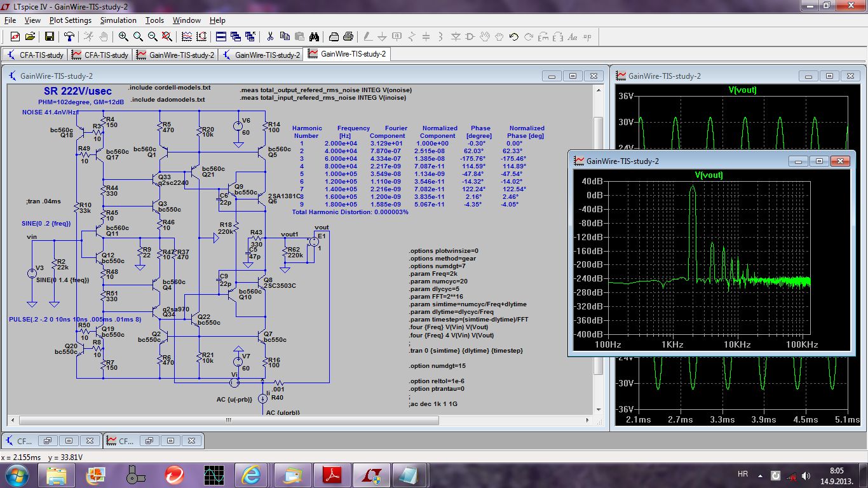Click the FFT plot V(vout) trace label
Viewport: 868px width, 488px height.
click(x=709, y=175)
